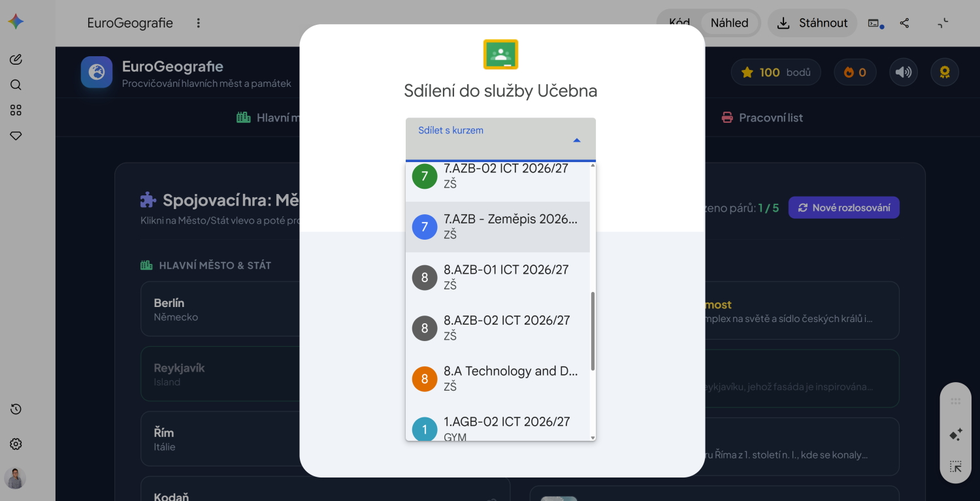Switch to the Náhled view toggle

pos(730,23)
